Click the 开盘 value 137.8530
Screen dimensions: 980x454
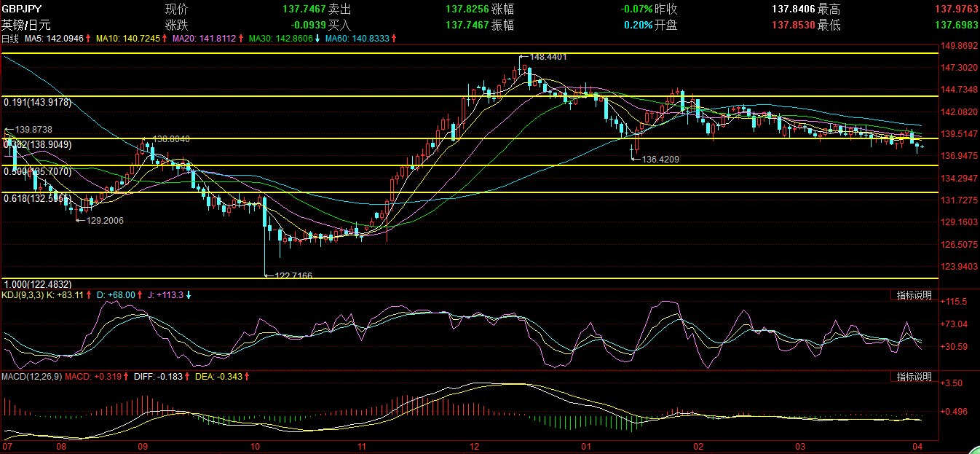click(794, 25)
